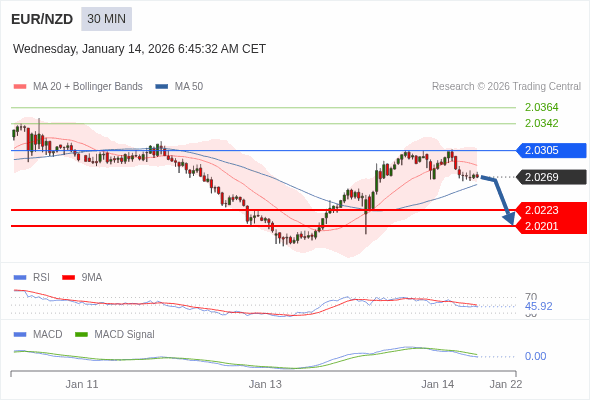This screenshot has width=590, height=400.
Task: Click the MACD blue legend swatch
Action: click(20, 335)
